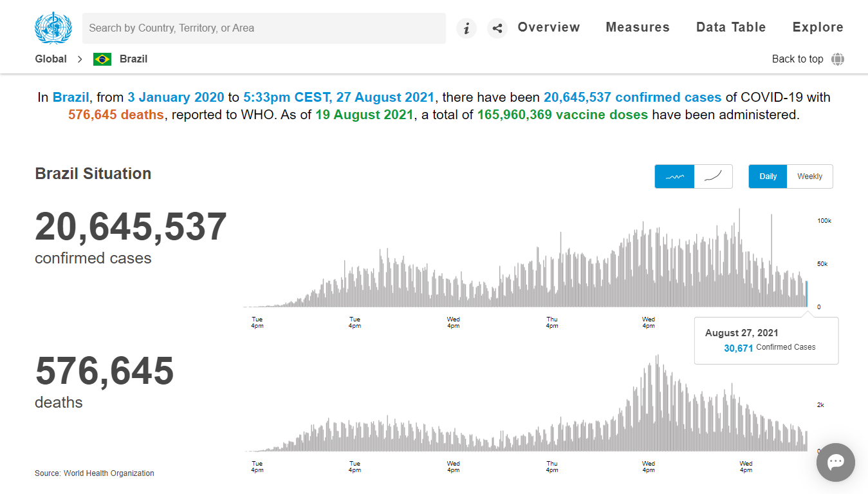Click the Back to top link
Viewport: 868px width, 494px height.
coord(797,59)
